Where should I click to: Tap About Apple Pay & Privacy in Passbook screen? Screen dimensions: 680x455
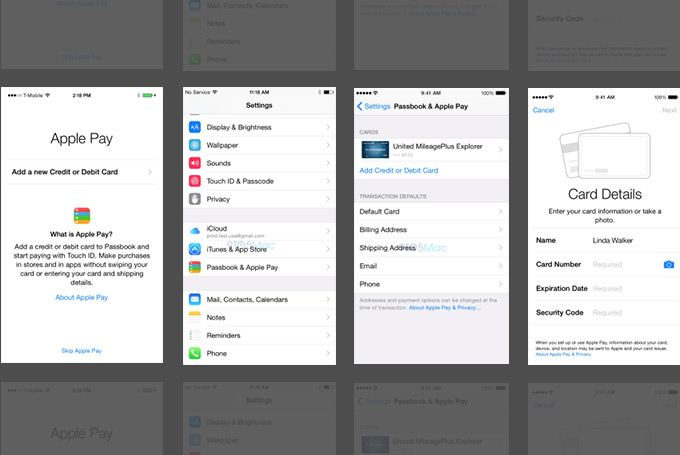(445, 308)
